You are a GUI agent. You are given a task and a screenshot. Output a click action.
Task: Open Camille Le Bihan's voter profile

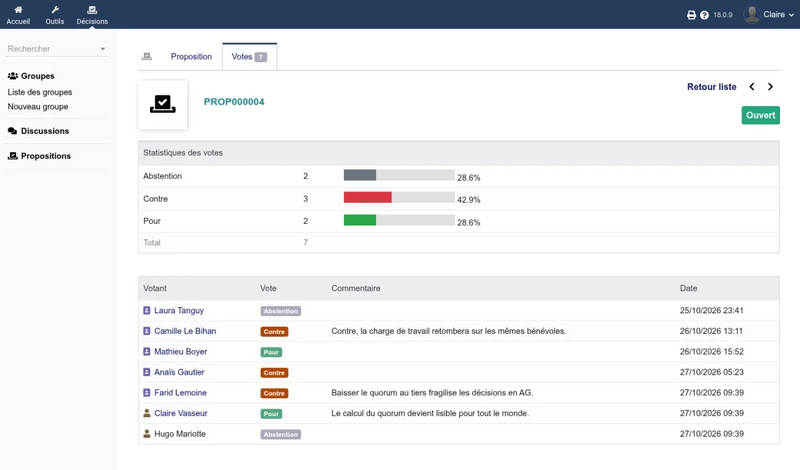click(x=185, y=331)
